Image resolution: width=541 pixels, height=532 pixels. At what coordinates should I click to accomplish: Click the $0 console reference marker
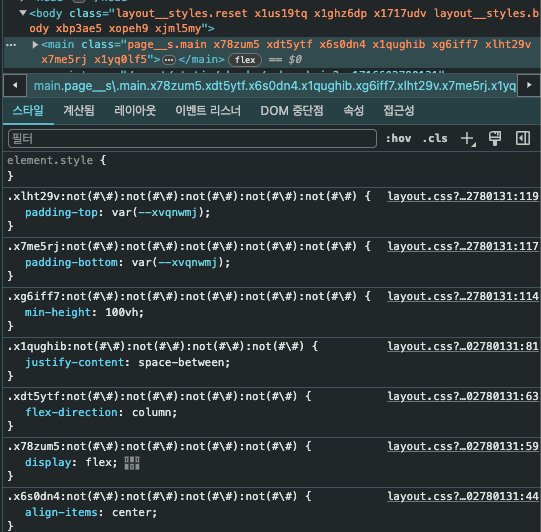coord(295,60)
